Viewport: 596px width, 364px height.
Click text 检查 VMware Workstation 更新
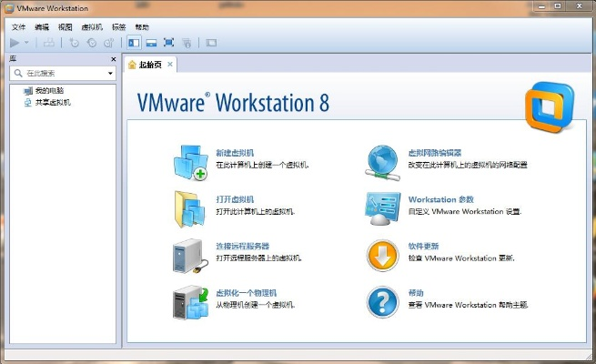[x=461, y=258]
